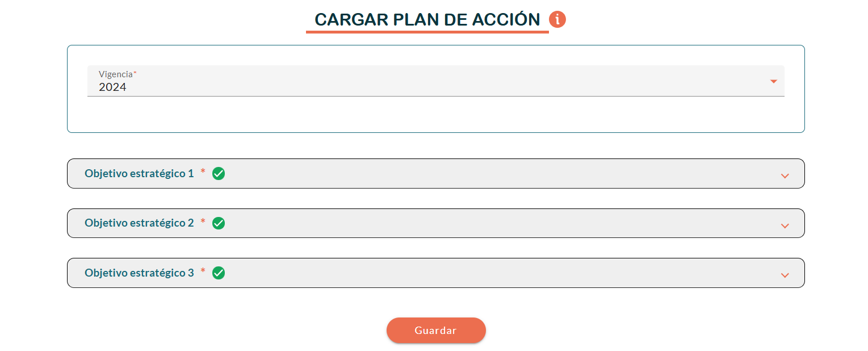Click the green checkmark on Objetivo estratégico 2

coord(219,223)
